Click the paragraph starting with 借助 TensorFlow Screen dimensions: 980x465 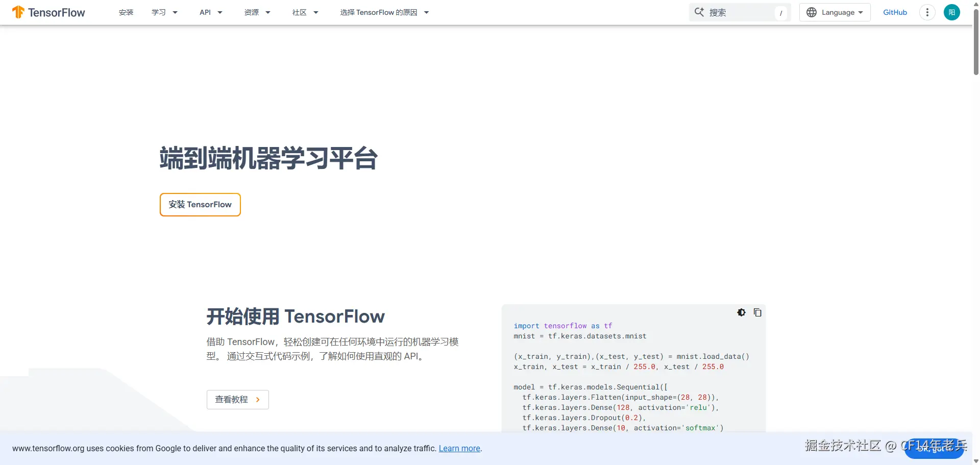click(333, 349)
